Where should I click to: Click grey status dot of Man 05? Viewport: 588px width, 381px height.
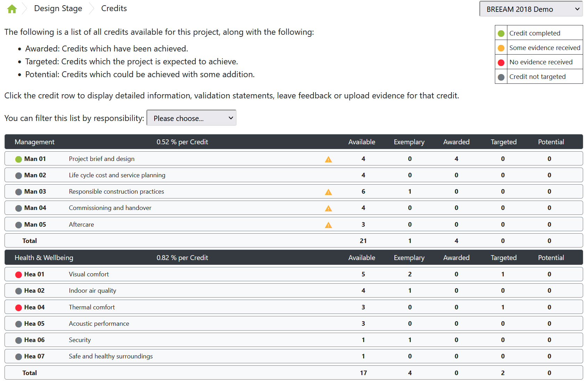[x=19, y=225]
